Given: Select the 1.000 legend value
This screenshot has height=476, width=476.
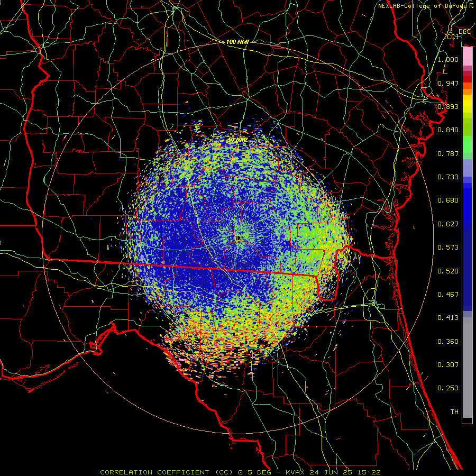Looking at the screenshot, I should [x=448, y=59].
